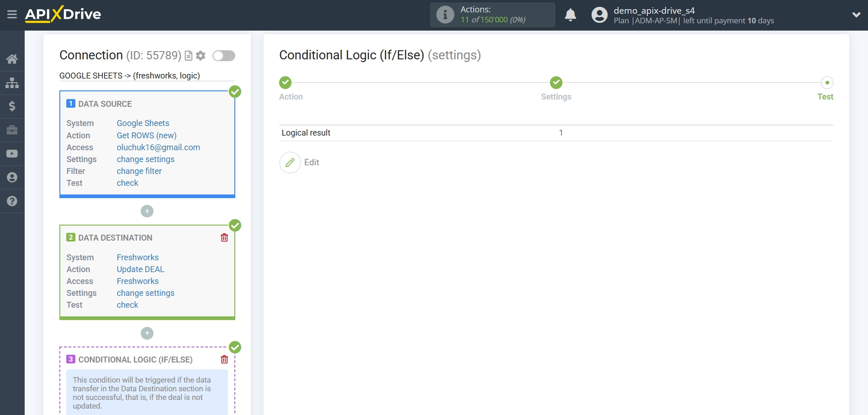This screenshot has height=415, width=868.
Task: Click the demo_apix-drive_s4 username
Action: click(x=654, y=11)
